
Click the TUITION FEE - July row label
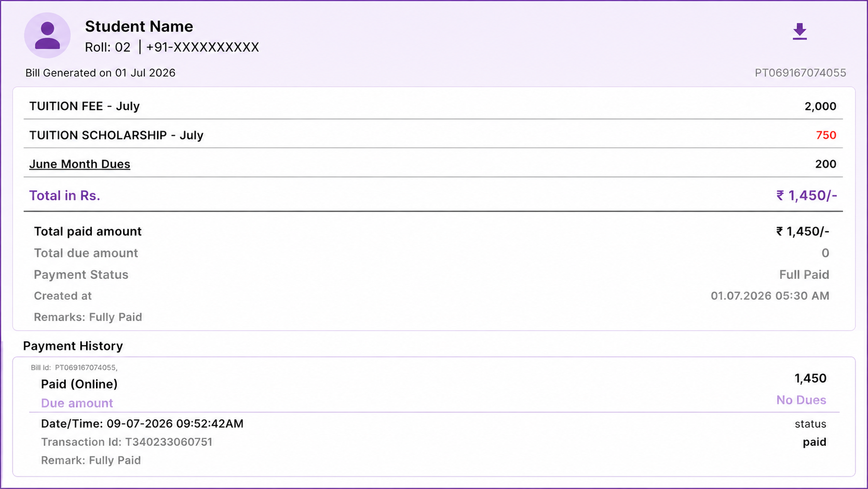pos(84,106)
